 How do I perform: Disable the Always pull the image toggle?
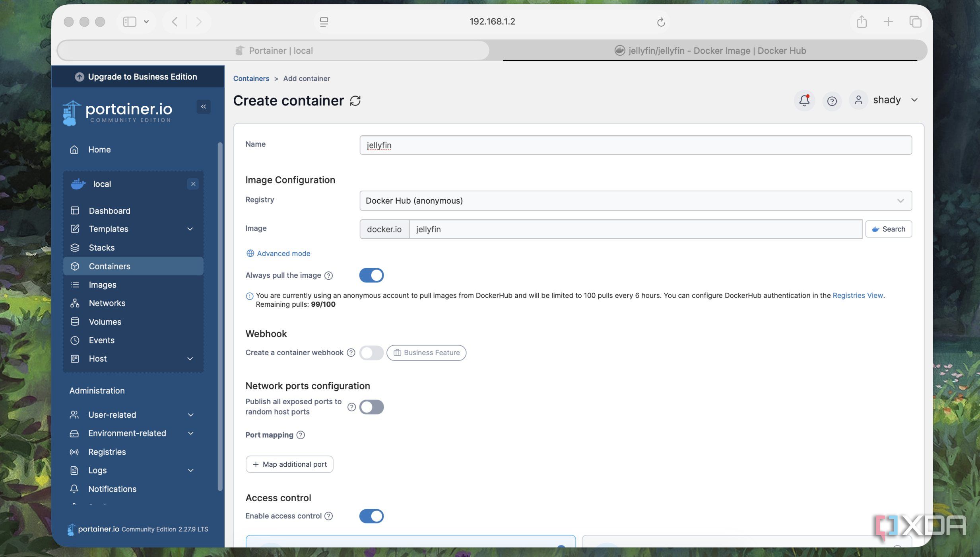pos(371,275)
